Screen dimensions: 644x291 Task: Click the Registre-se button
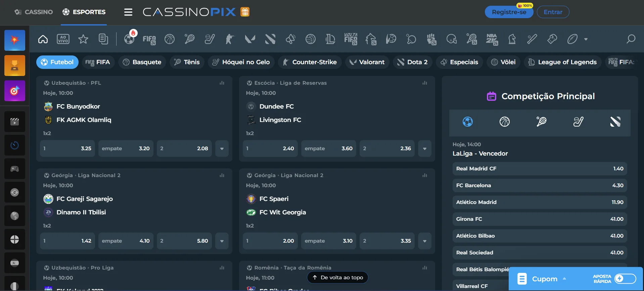click(x=509, y=12)
